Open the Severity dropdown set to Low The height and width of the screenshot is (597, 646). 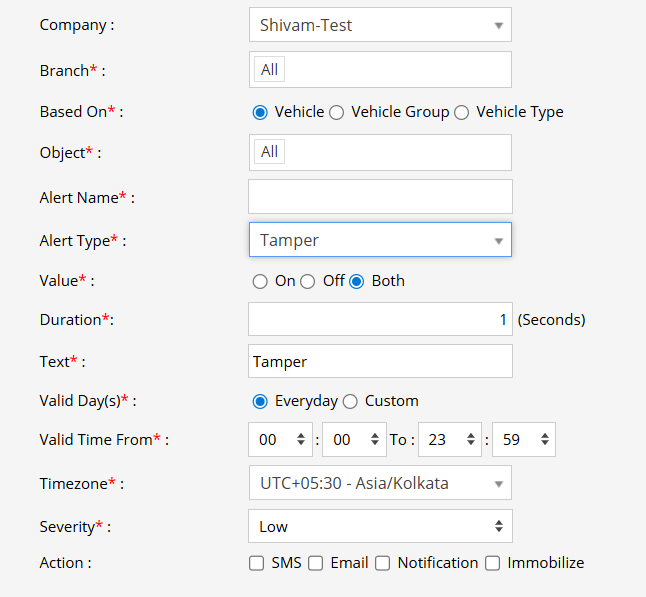pyautogui.click(x=379, y=526)
